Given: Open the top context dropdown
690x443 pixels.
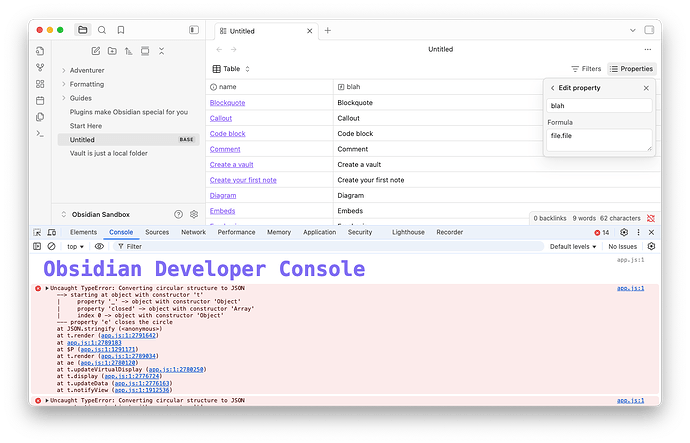Looking at the screenshot, I should coord(75,247).
